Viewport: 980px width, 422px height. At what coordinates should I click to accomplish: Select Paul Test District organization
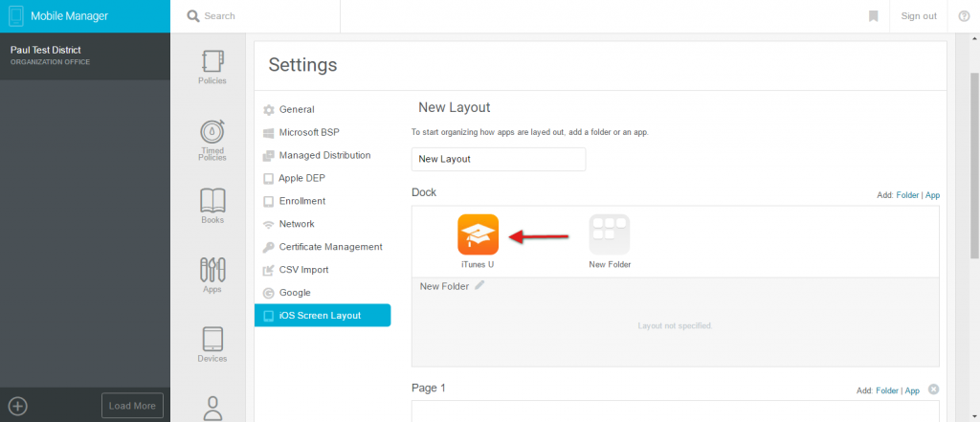85,56
